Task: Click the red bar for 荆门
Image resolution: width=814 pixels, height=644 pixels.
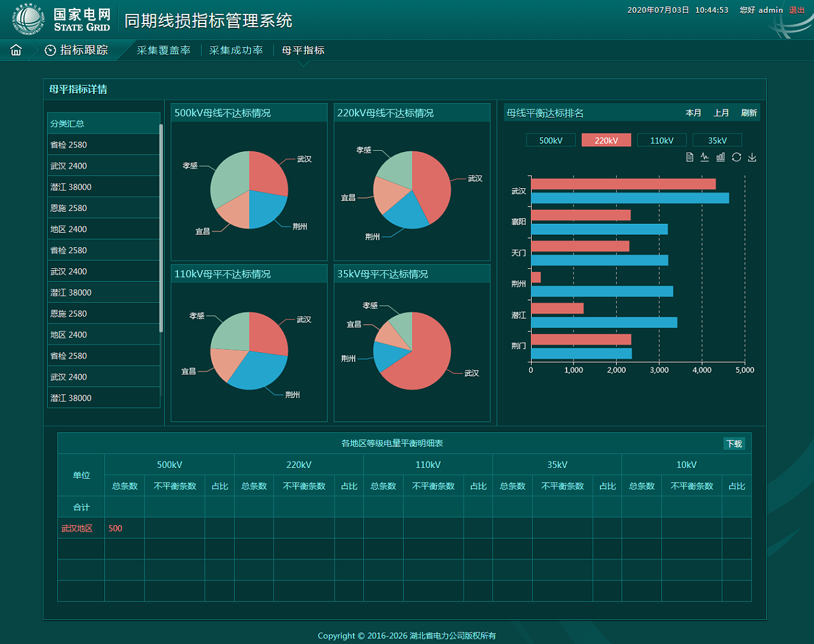Action: point(581,339)
